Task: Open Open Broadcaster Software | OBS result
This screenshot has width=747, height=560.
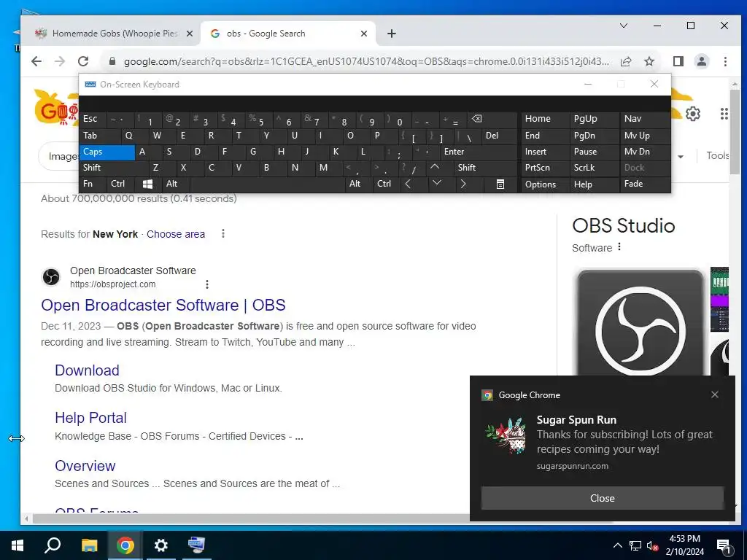Action: point(163,305)
